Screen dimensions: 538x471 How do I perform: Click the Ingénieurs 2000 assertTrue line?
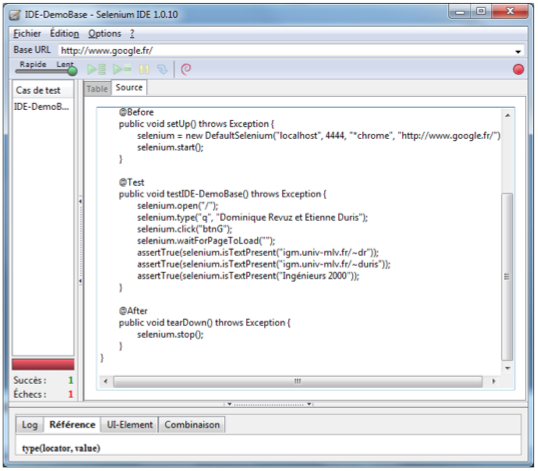pyautogui.click(x=248, y=276)
